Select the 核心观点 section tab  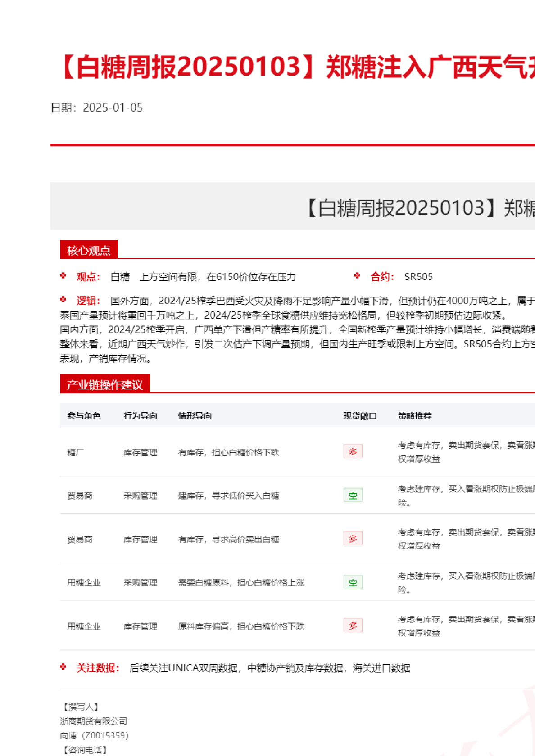pyautogui.click(x=89, y=250)
